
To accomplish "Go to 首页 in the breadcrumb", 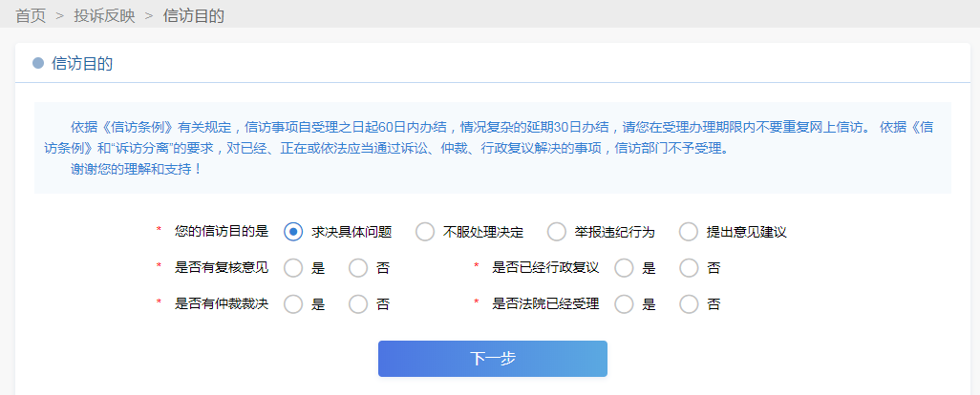I will [30, 15].
